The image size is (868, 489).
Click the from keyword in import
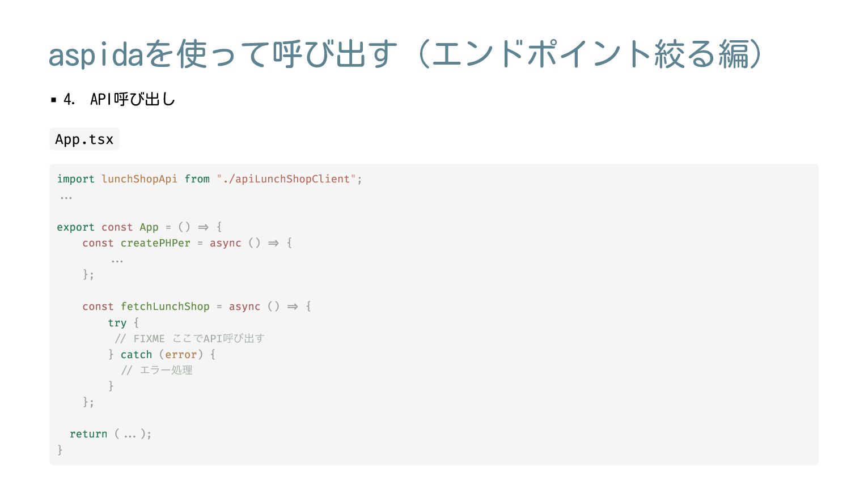click(197, 179)
